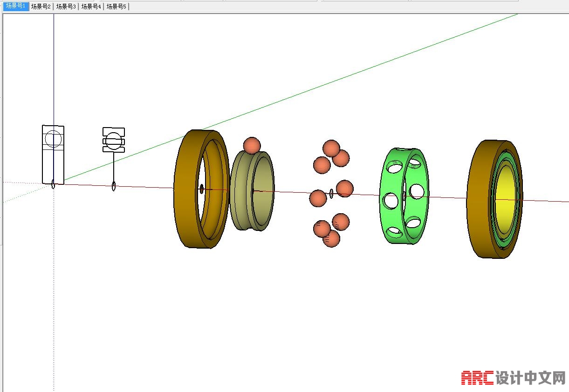The height and width of the screenshot is (392, 569).
Task: Go to the 场景号4 scene tab
Action: coord(91,7)
